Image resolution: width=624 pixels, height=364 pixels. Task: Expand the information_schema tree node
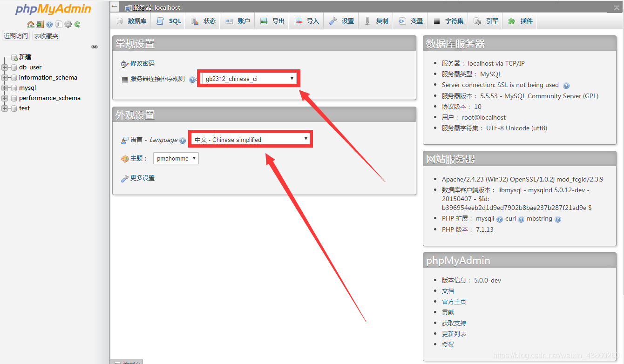point(5,78)
